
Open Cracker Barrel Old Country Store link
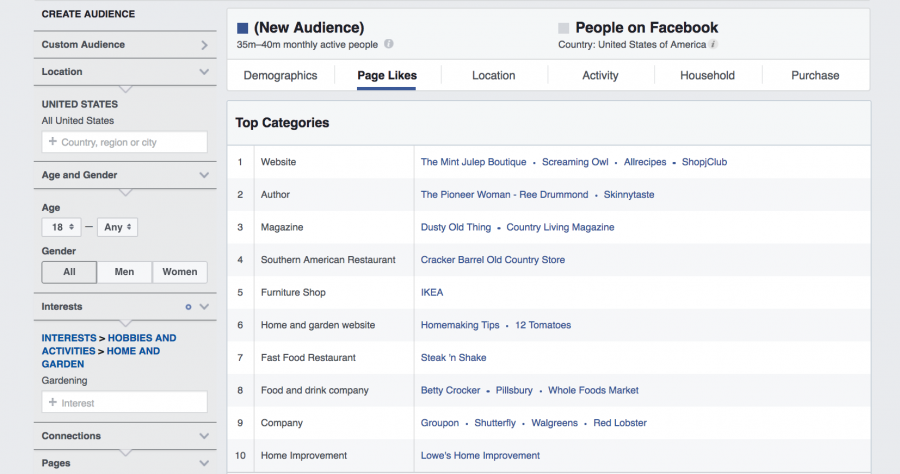tap(492, 260)
